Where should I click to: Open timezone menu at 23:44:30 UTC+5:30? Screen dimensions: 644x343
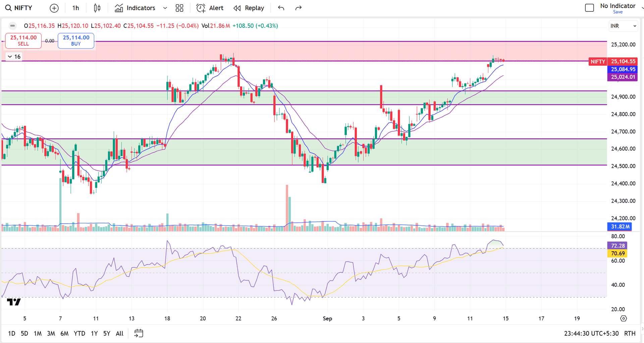[591, 334]
